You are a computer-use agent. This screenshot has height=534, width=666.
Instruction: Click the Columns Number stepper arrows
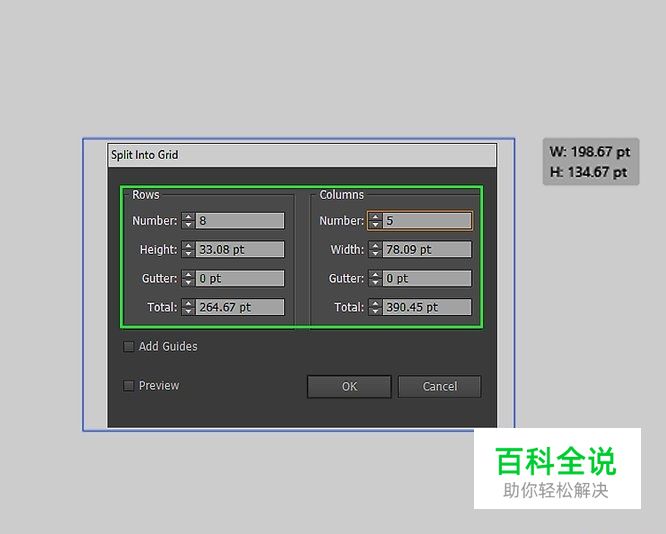tap(375, 221)
